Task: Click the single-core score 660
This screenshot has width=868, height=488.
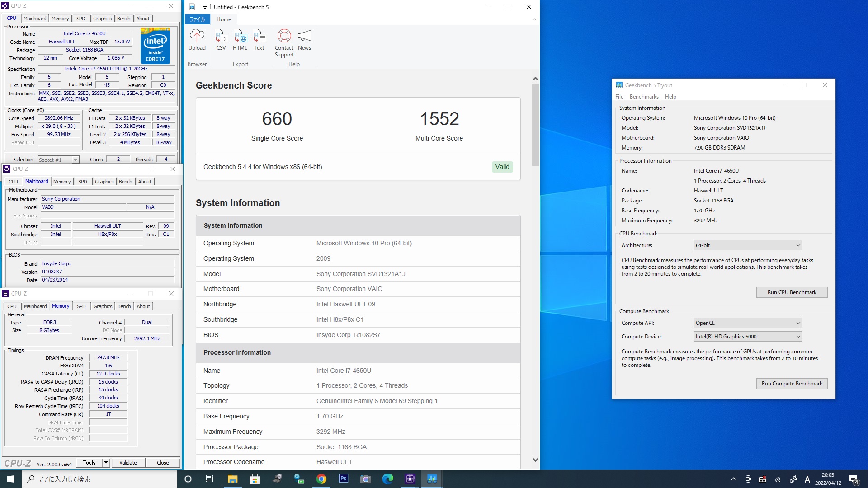Action: (277, 119)
